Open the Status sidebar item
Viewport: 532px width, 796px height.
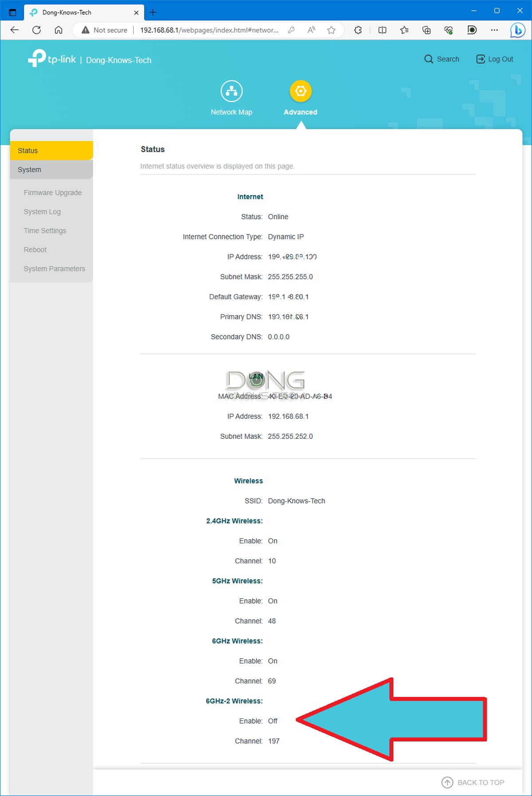coord(51,151)
